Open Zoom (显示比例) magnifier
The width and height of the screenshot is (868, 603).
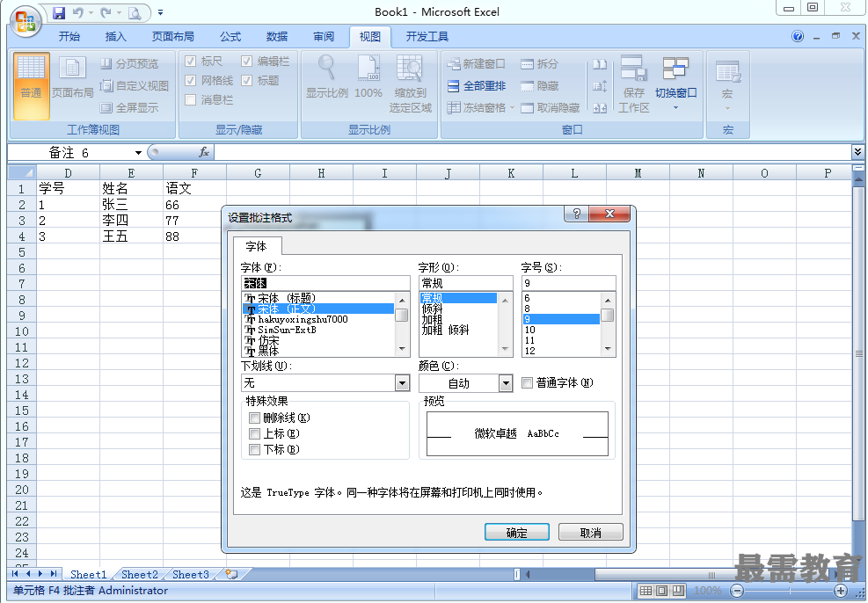click(326, 76)
